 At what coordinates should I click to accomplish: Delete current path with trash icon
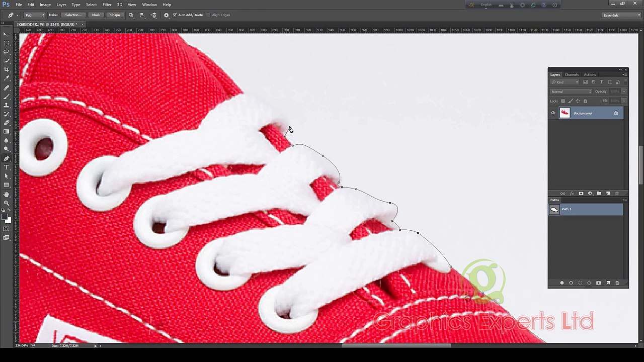pos(617,283)
